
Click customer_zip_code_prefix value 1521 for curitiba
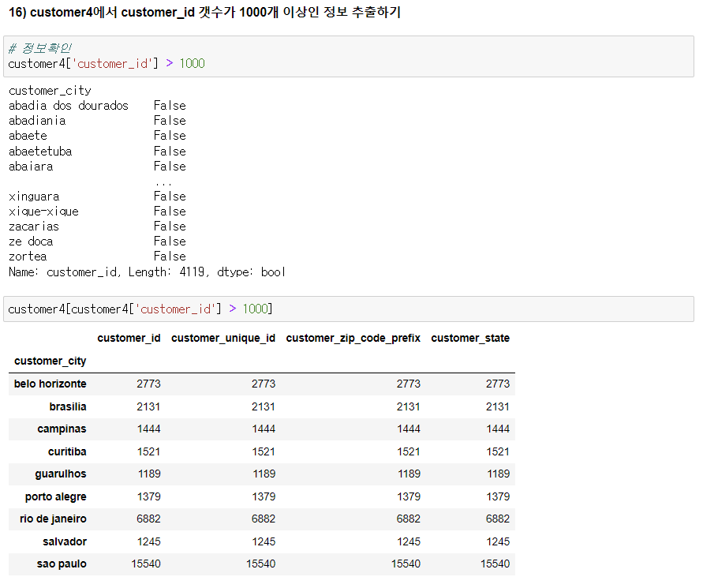point(409,451)
